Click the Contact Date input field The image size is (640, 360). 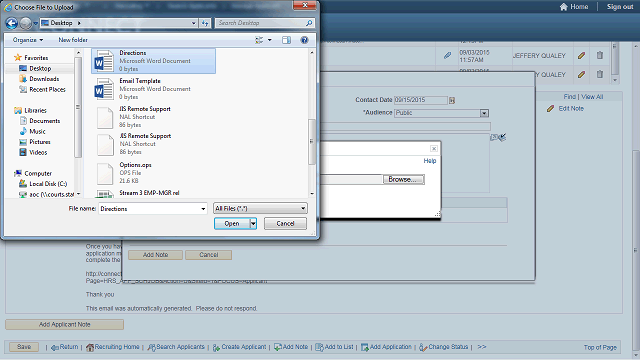coord(421,100)
